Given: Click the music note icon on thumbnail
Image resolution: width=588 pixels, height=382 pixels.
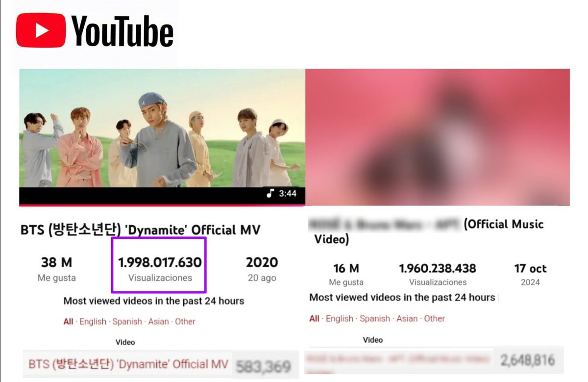Looking at the screenshot, I should [270, 193].
